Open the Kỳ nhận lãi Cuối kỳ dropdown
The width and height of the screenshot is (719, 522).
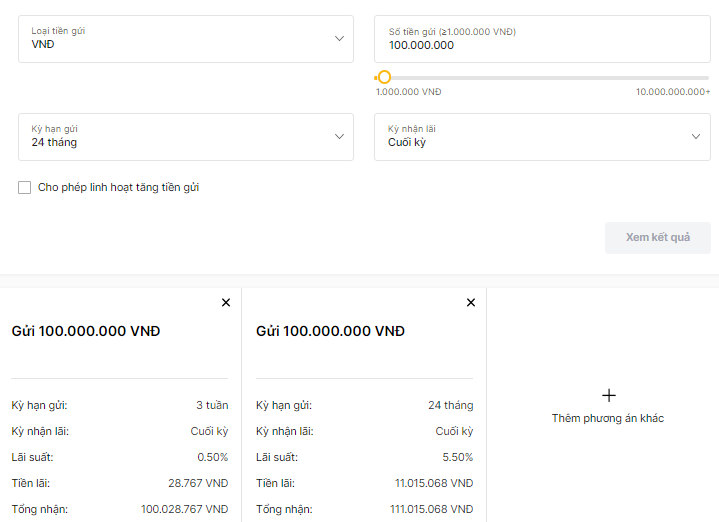[x=542, y=137]
